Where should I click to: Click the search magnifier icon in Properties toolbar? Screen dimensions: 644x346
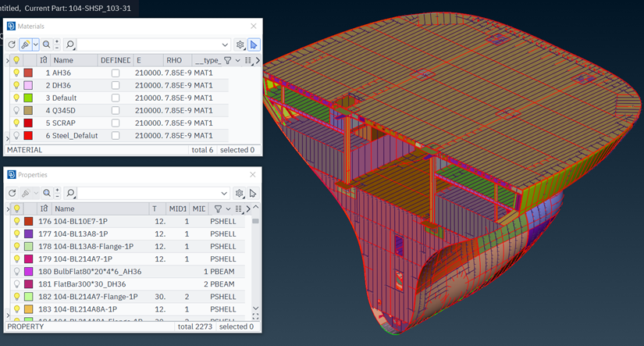70,193
